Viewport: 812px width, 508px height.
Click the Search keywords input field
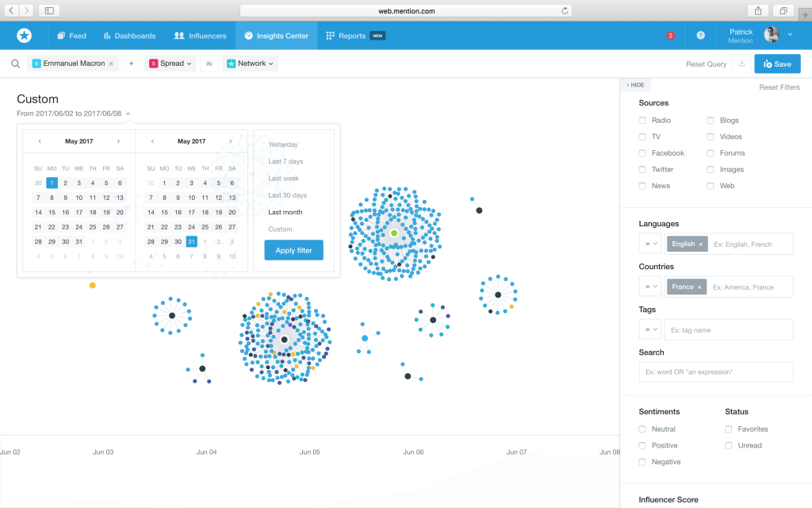[716, 372]
